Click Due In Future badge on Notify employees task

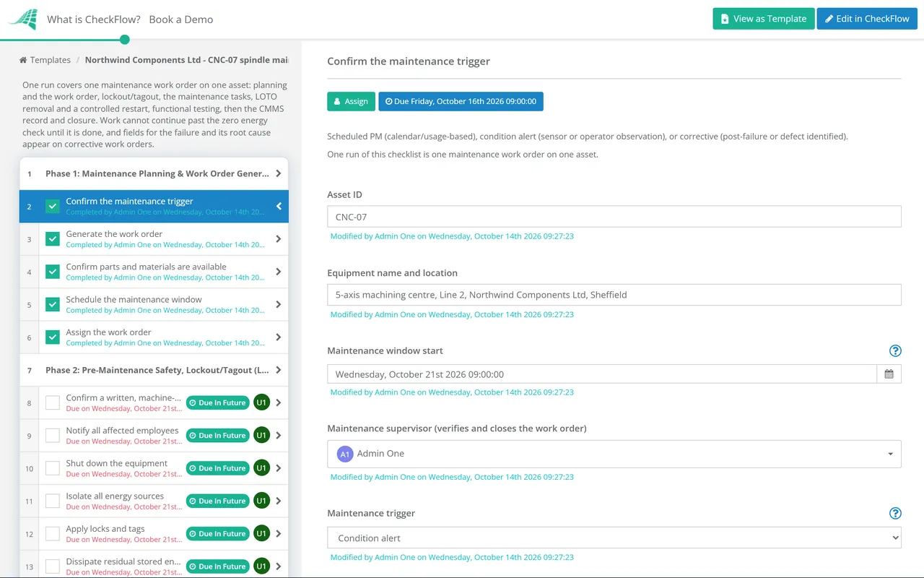217,436
